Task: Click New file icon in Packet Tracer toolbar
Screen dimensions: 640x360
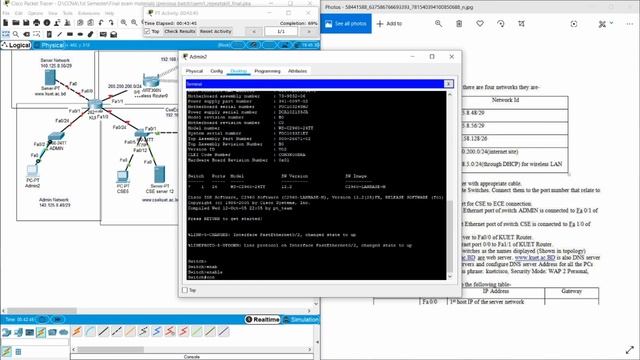Action: [x=6, y=23]
